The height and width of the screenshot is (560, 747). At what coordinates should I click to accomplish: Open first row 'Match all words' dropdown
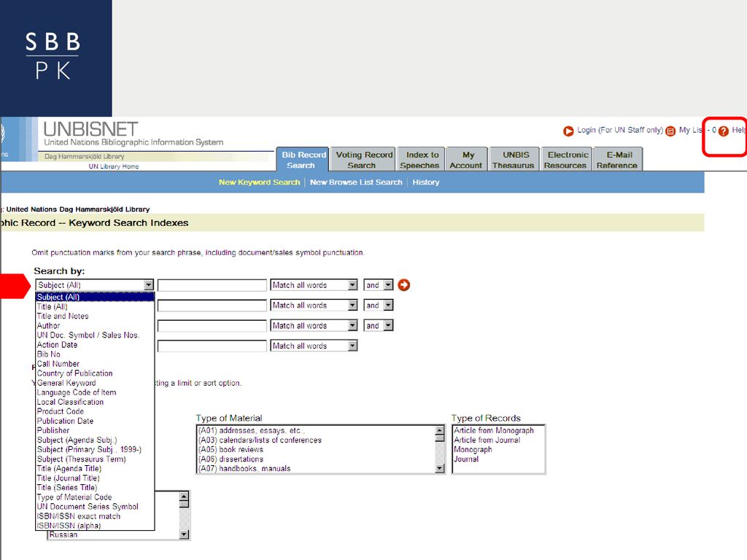click(314, 285)
